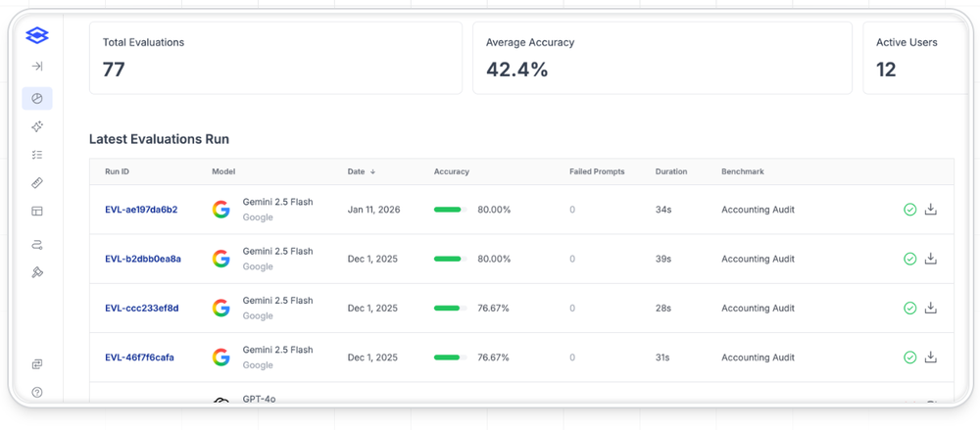Click the 34s duration value
This screenshot has width=980, height=430.
pyautogui.click(x=663, y=210)
